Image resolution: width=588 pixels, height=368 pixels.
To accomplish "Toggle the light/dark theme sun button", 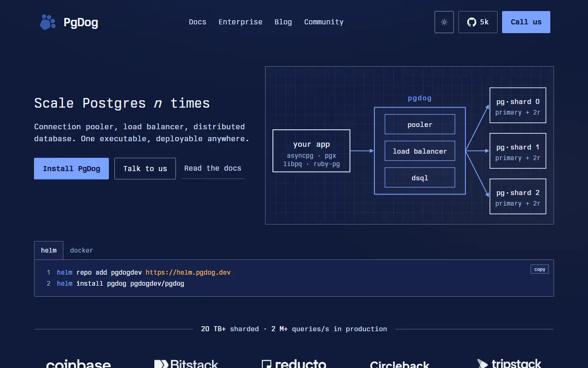I will coord(444,22).
